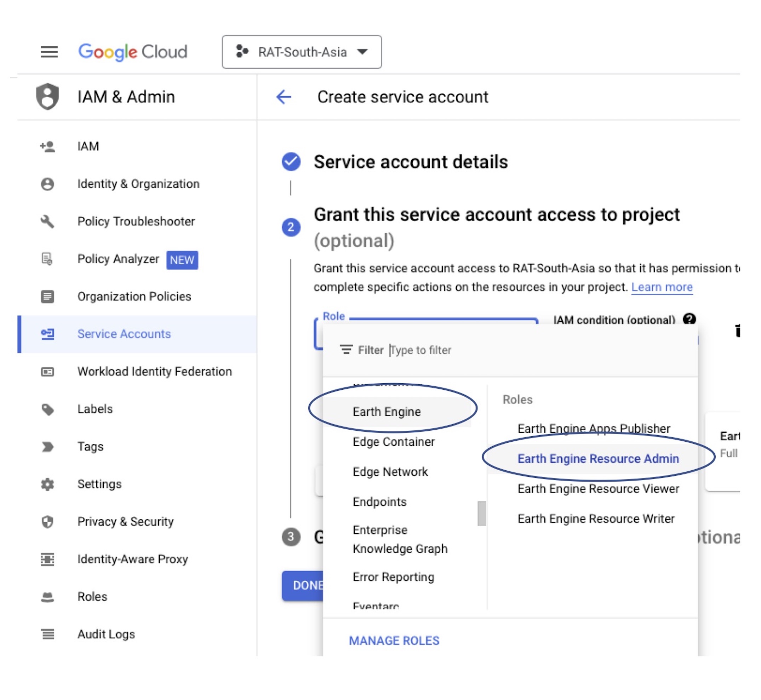The height and width of the screenshot is (700, 761).
Task: Click the DONE button
Action: 303,586
